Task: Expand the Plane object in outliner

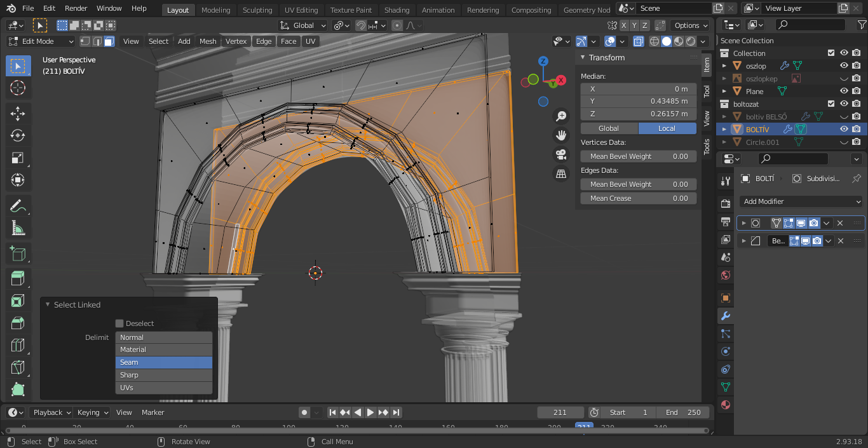Action: (724, 92)
